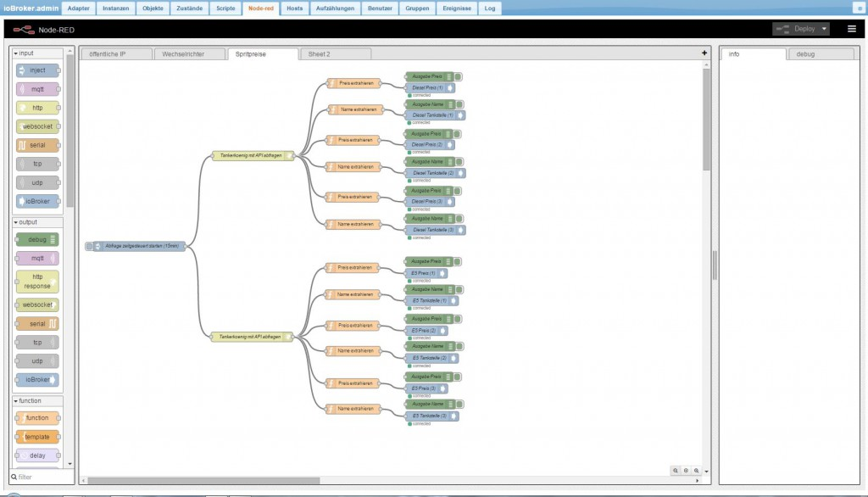Select the template node in the function palette
Screen dimensions: 868x497
point(37,437)
